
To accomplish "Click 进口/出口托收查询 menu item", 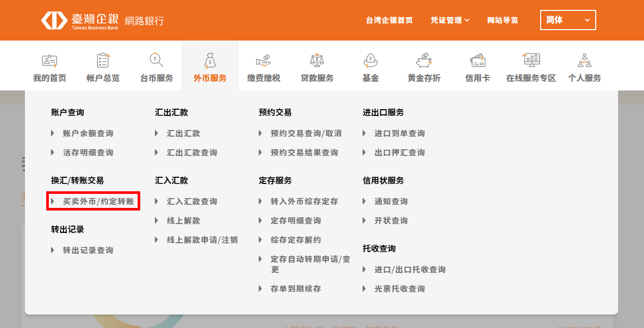I will [410, 269].
